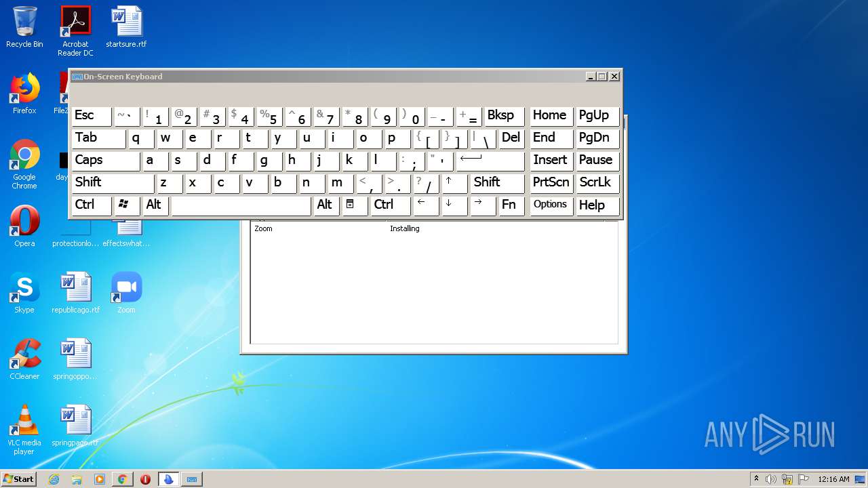
Task: Open the Action Center flag icon
Action: pos(804,479)
